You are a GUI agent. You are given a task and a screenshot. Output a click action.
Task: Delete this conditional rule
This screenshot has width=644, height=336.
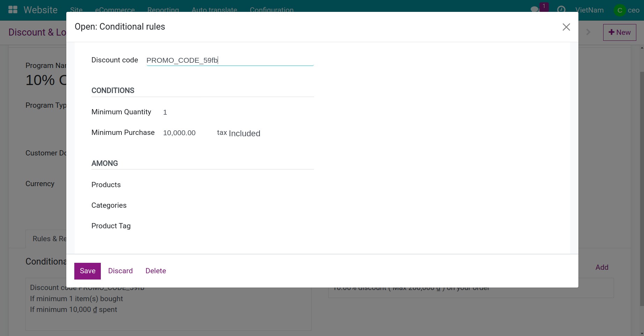[156, 271]
